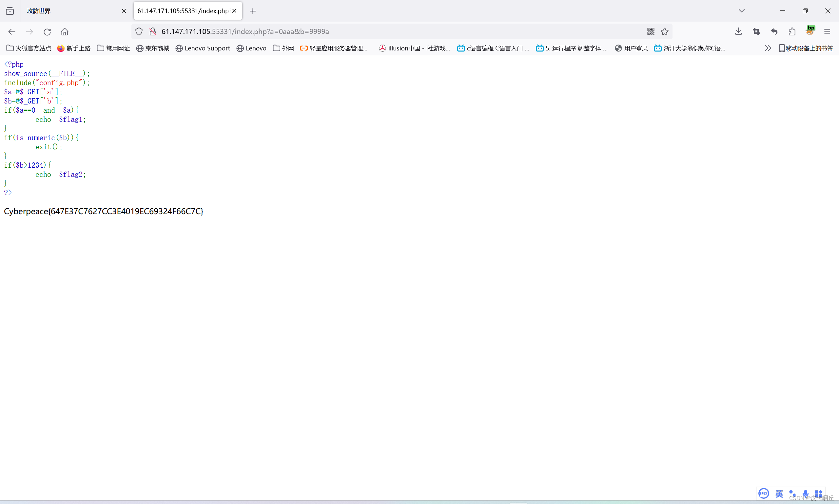
Task: Open the list-all-tabs dropdown arrow
Action: pos(741,10)
